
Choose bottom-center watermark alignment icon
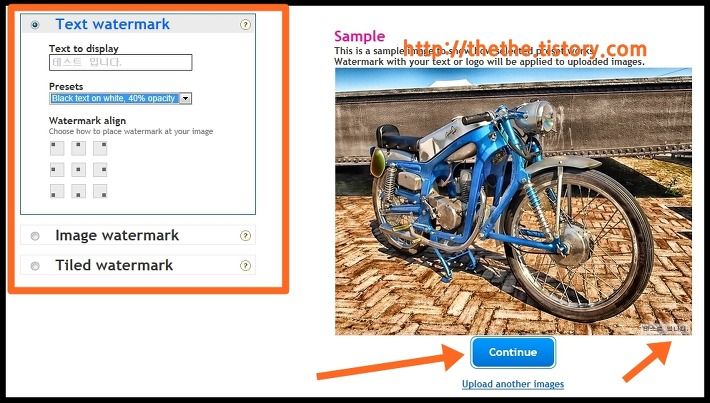pyautogui.click(x=78, y=191)
